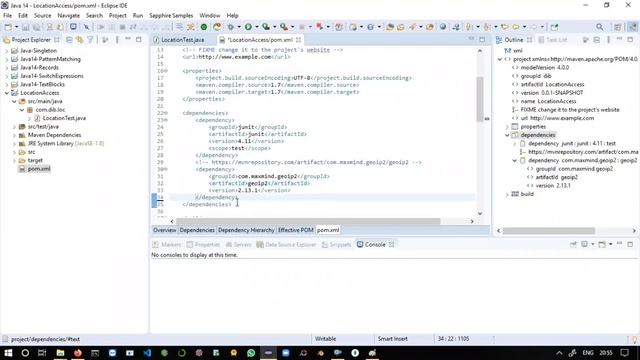640x360 pixels.
Task: Switch to the LocationTest.java editor tab
Action: click(x=182, y=40)
